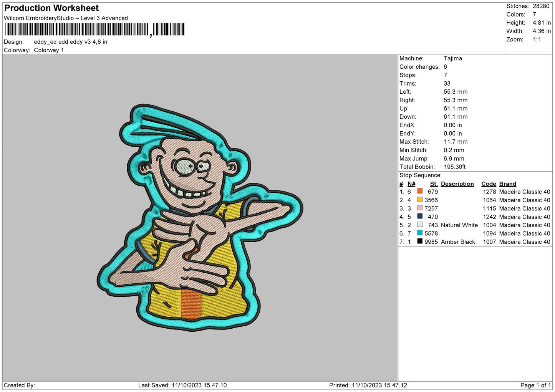Click the Zoom value 1:1
The image size is (555, 392).
tap(537, 40)
